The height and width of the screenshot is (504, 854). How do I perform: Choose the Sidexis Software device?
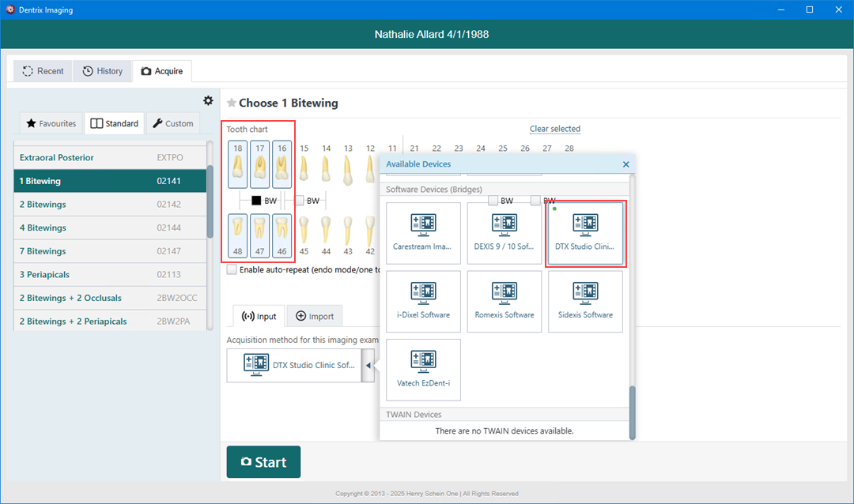pyautogui.click(x=585, y=302)
